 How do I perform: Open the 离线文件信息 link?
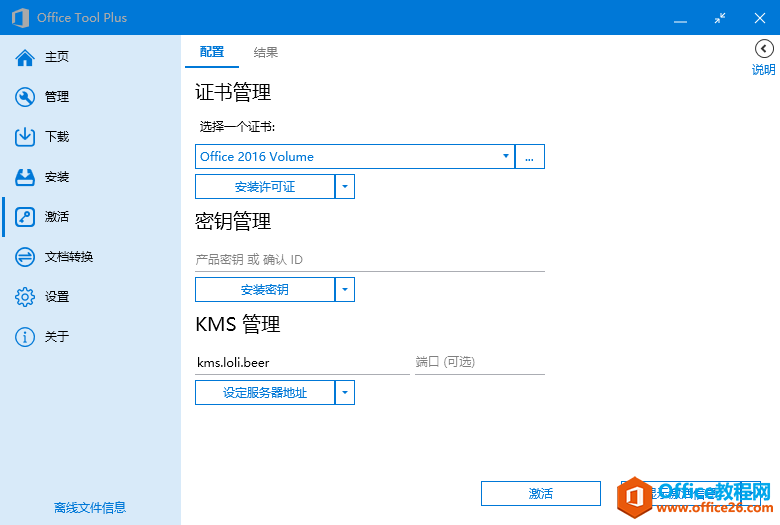point(90,508)
